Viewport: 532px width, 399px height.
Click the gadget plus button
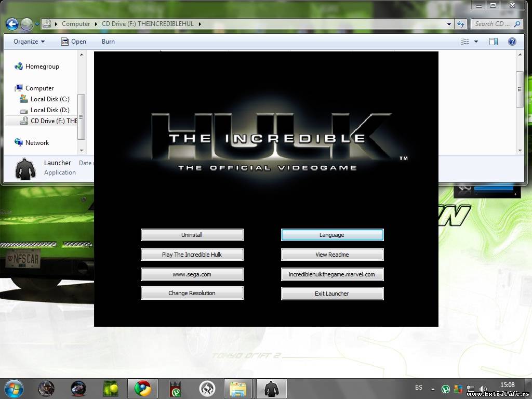[x=515, y=194]
